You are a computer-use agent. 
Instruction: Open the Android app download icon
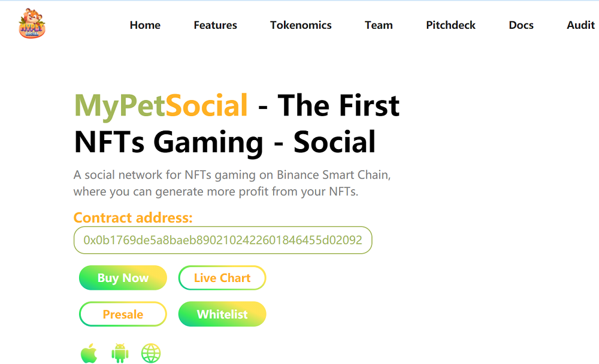tap(120, 353)
